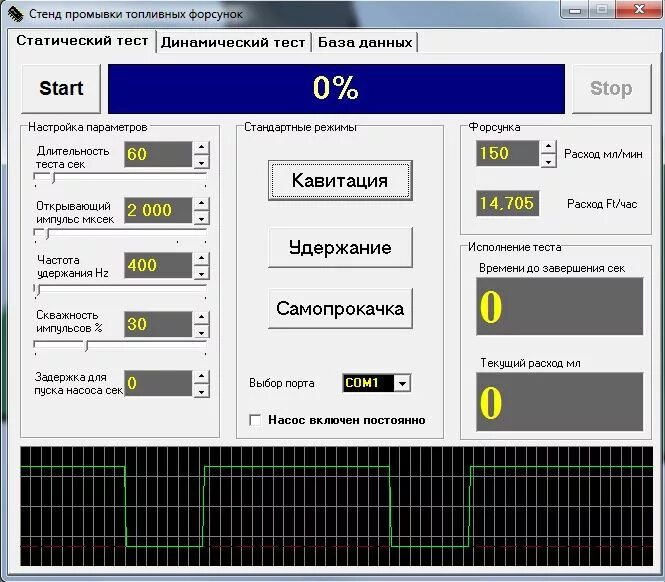Screen dimensions: 665x582
Task: Click the pulse waveform oscilloscope graph
Action: tap(337, 506)
